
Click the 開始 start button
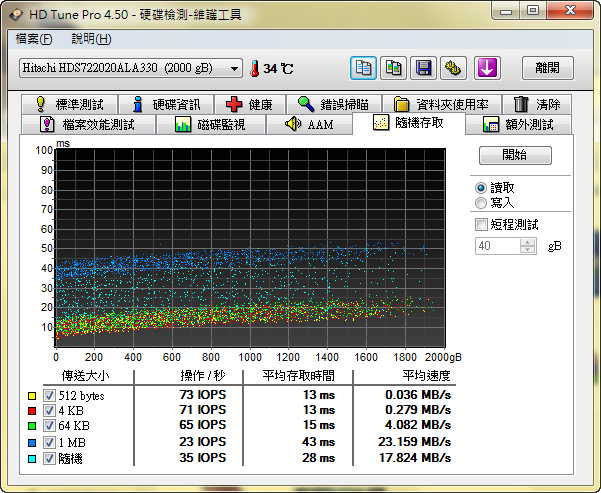pos(515,155)
